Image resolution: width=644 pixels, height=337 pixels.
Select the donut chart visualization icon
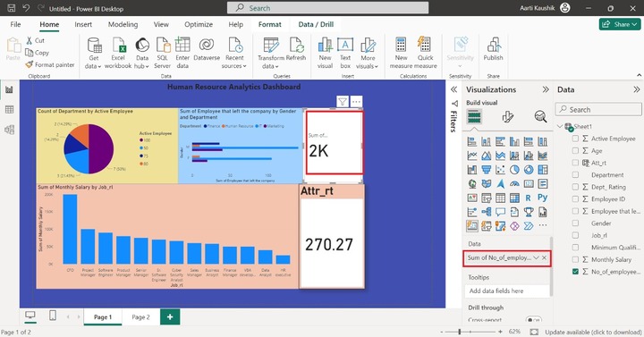pyautogui.click(x=529, y=170)
